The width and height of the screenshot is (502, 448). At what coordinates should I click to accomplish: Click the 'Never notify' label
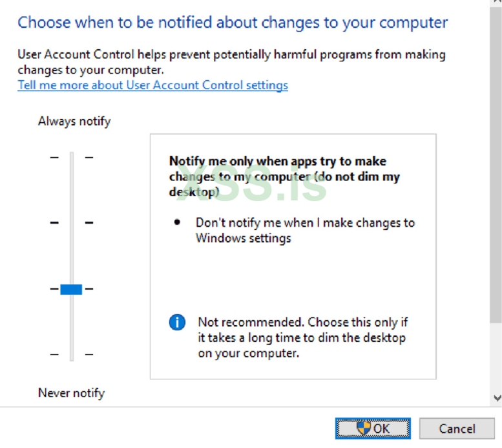click(71, 393)
